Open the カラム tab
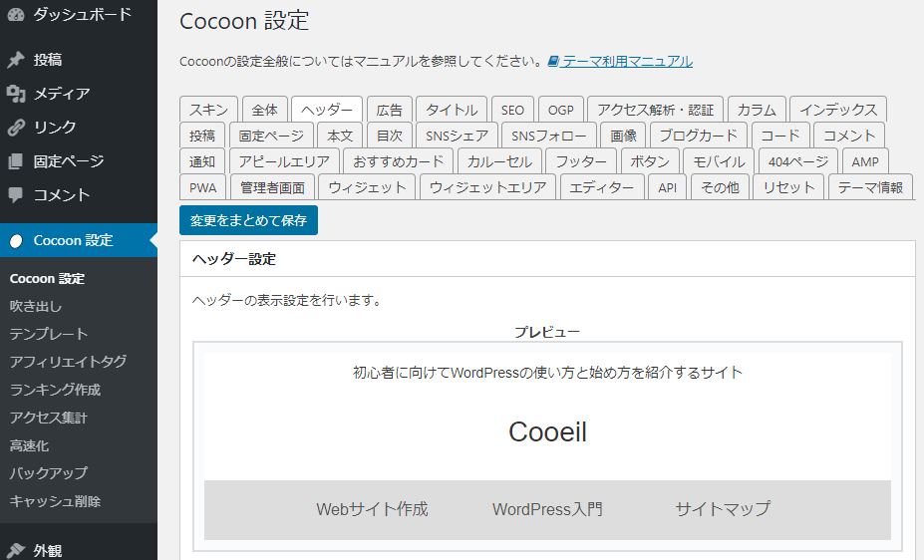This screenshot has height=560, width=924. click(x=757, y=110)
